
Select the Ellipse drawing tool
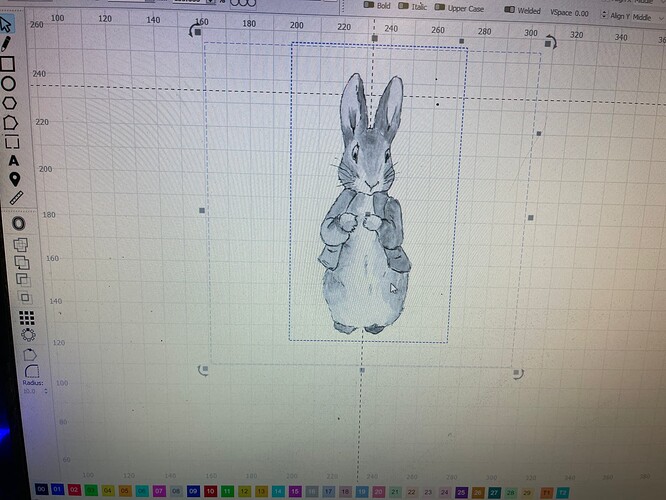click(x=8, y=84)
